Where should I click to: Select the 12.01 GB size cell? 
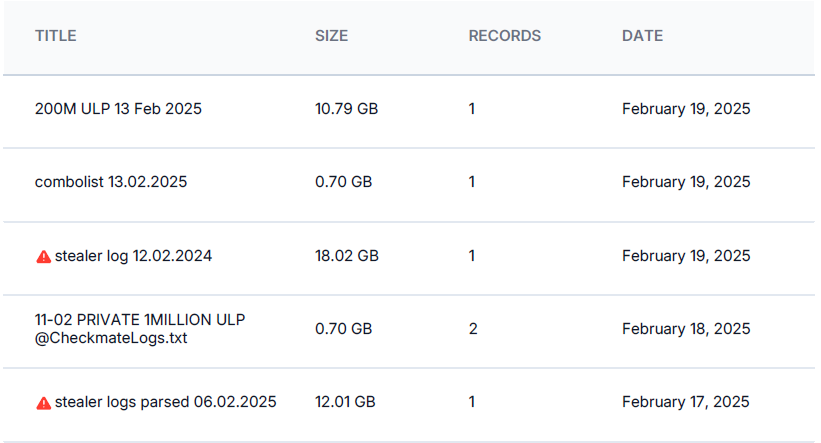click(x=345, y=402)
